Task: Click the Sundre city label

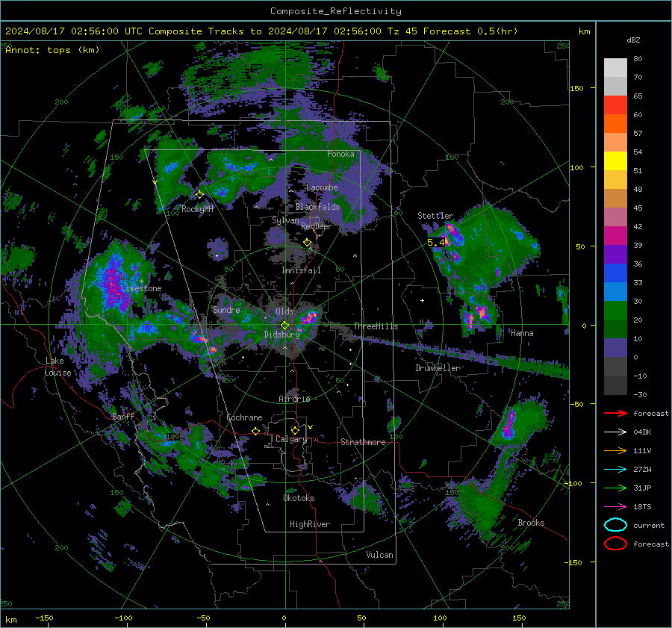Action: [226, 309]
